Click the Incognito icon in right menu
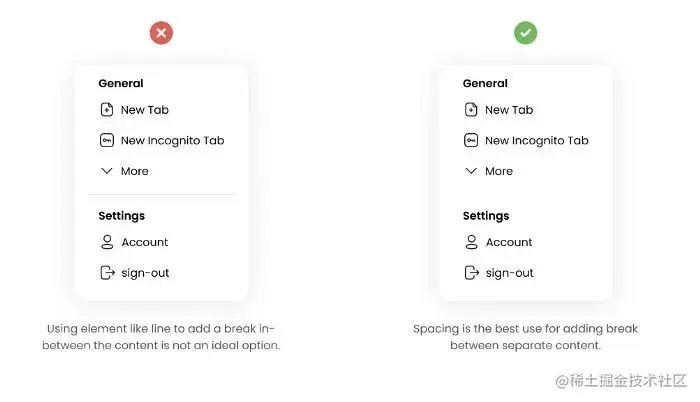Viewport: 700px width, 402px height. coord(471,141)
